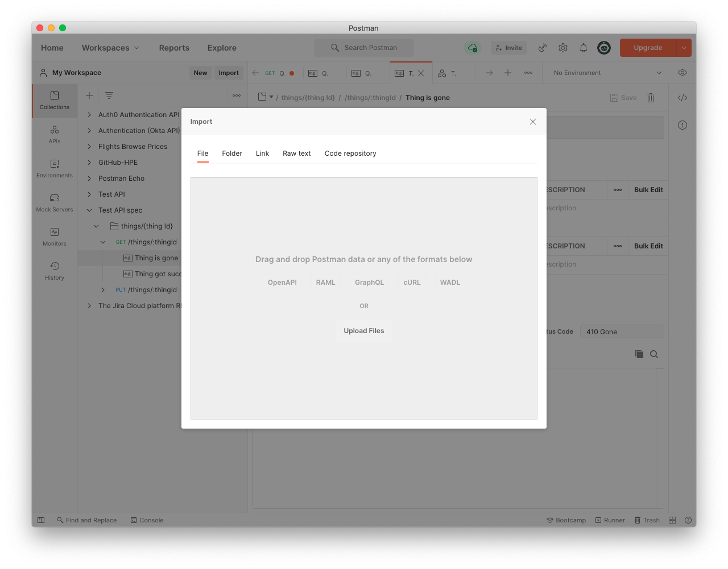The height and width of the screenshot is (569, 728).
Task: Open Find and Replace in status bar
Action: (x=86, y=520)
